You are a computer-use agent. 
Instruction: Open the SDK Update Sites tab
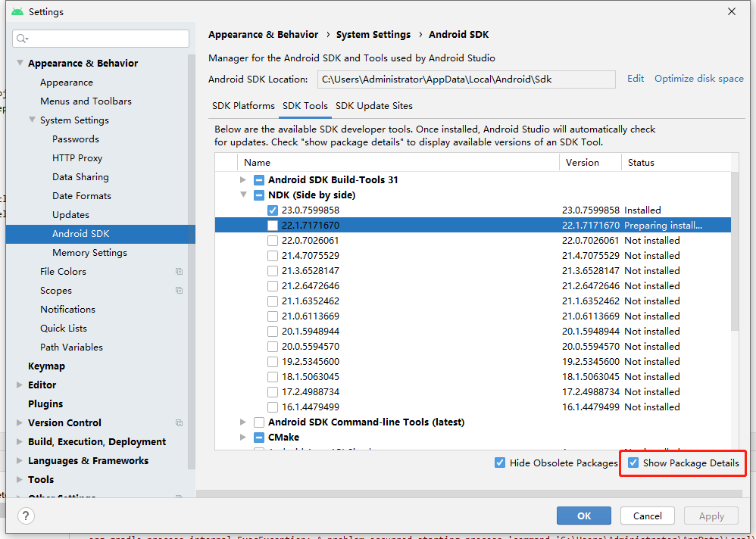tap(374, 106)
